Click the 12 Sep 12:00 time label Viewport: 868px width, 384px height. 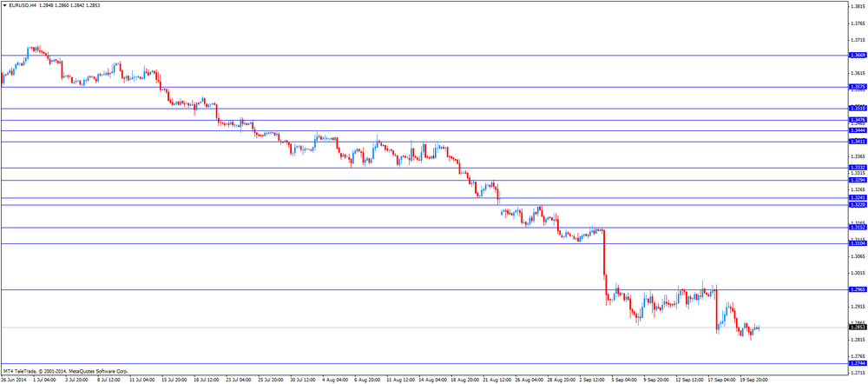click(688, 381)
